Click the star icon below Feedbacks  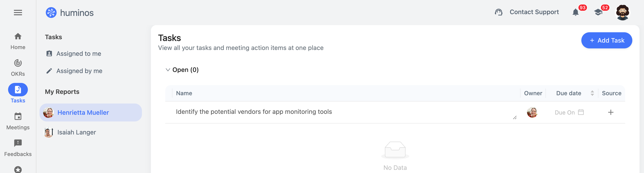point(18,170)
